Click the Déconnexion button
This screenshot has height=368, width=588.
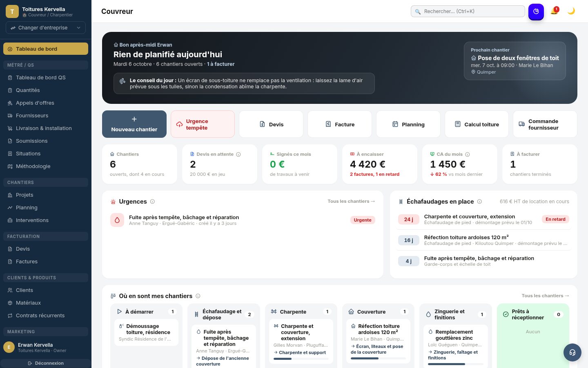click(46, 363)
